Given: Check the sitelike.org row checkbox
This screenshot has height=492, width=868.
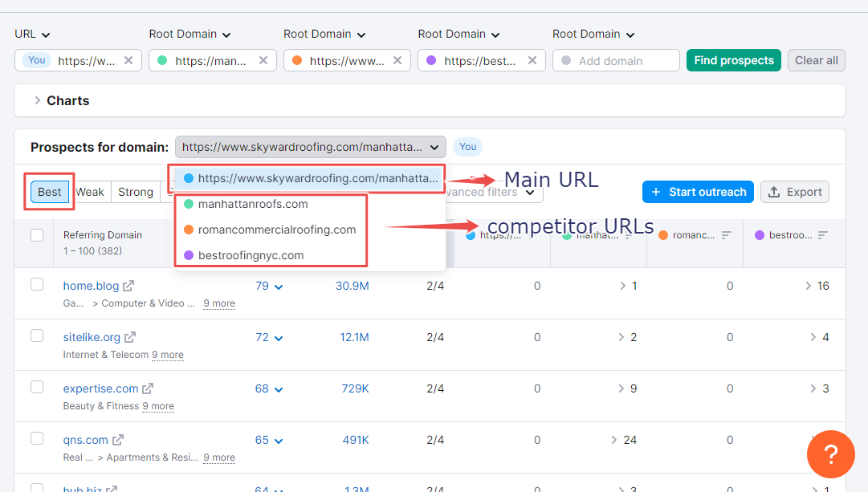Looking at the screenshot, I should [x=37, y=336].
